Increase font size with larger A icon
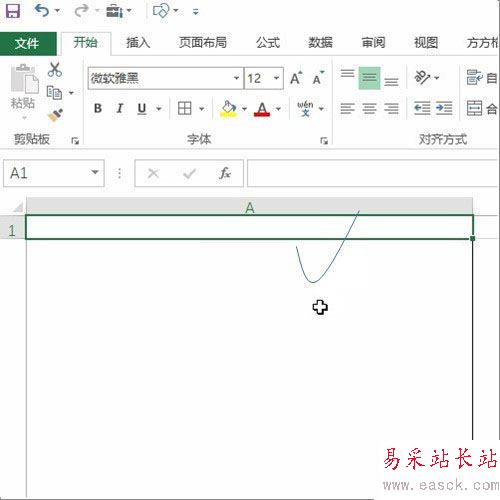500x500 pixels. pos(296,78)
